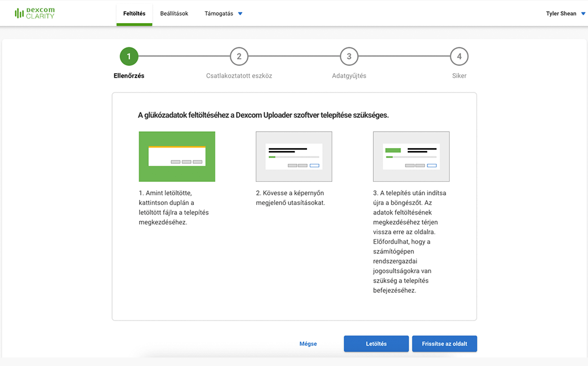The height and width of the screenshot is (366, 588).
Task: Select step 1 circle Ellenőrzés
Action: click(x=129, y=57)
